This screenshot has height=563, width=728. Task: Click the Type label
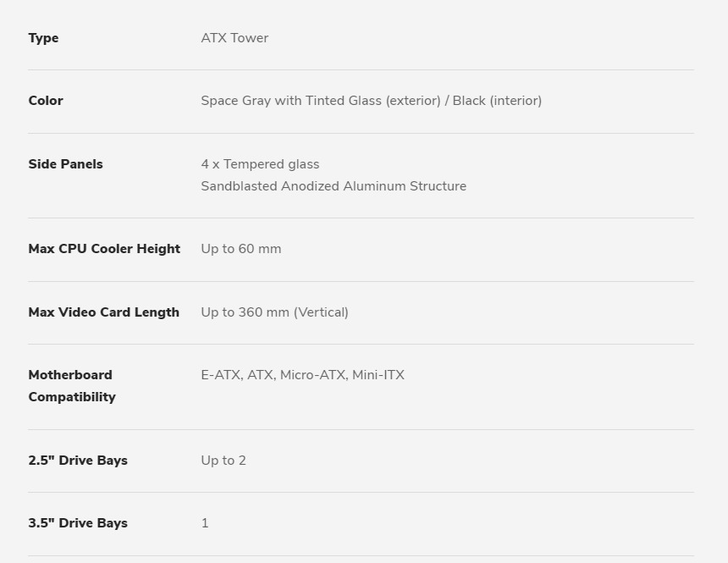[43, 38]
